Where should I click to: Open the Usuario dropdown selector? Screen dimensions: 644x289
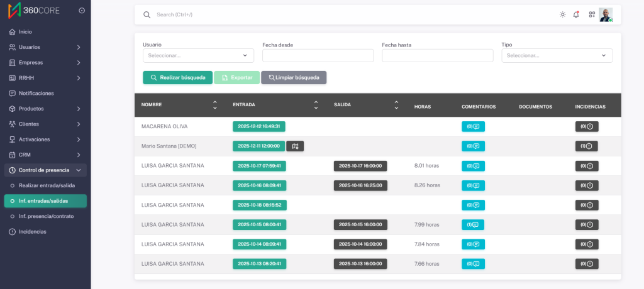[198, 55]
